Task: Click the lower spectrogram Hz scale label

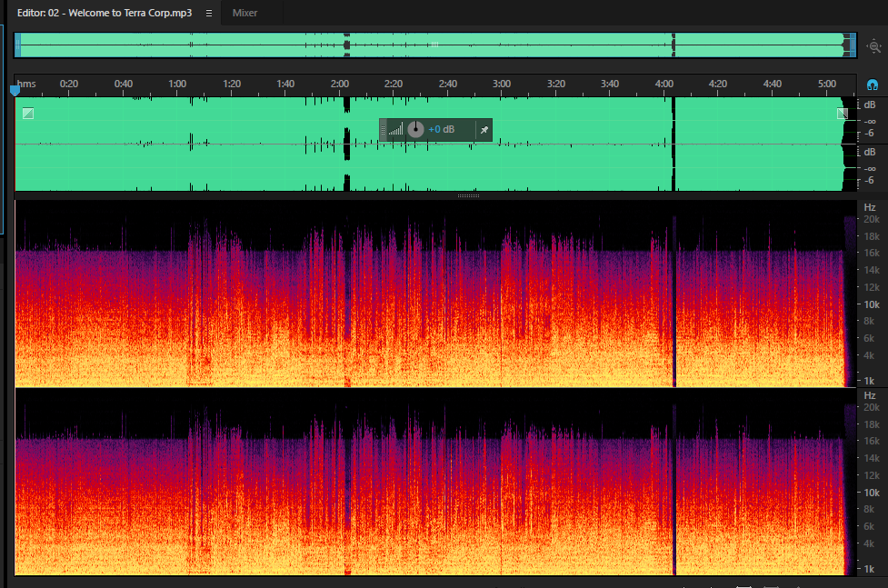Action: click(x=870, y=395)
